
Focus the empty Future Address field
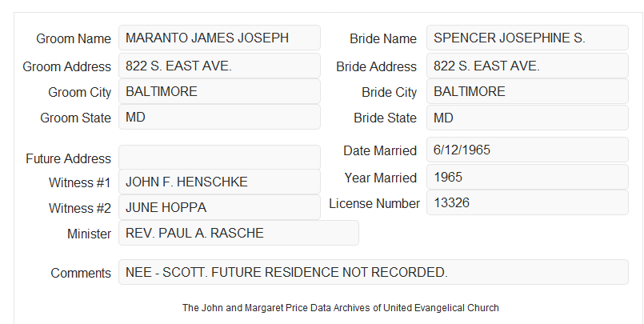[x=219, y=158]
